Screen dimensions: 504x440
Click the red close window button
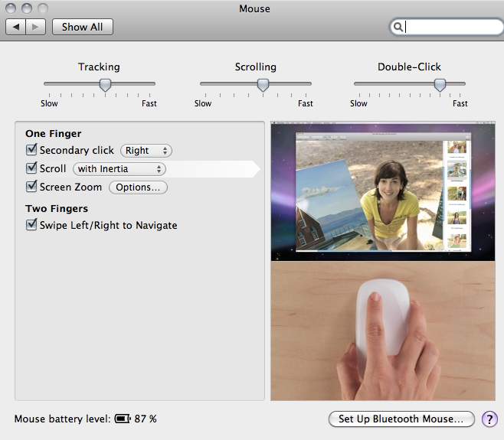[11, 8]
